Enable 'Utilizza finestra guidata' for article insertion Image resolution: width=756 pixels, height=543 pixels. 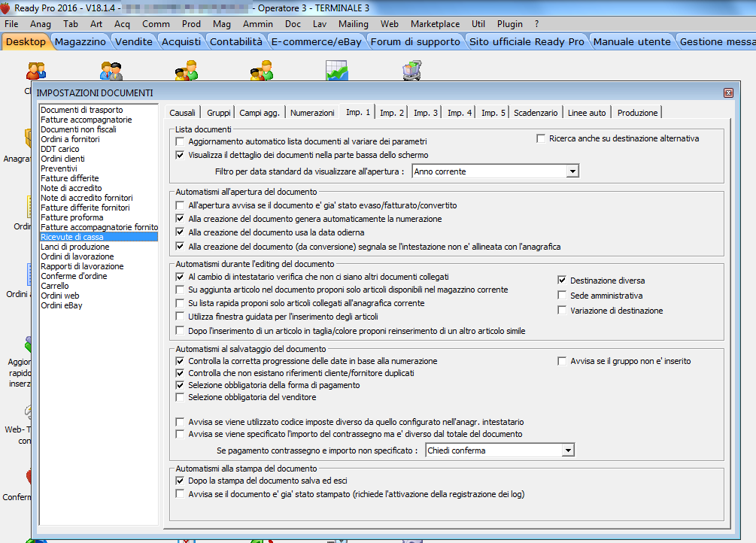click(x=180, y=317)
